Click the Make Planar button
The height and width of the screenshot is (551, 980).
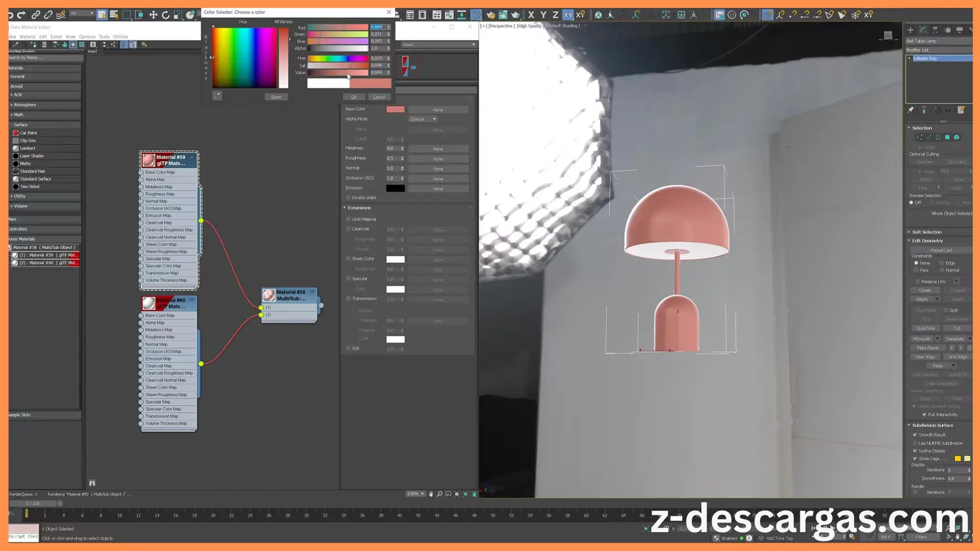[927, 348]
